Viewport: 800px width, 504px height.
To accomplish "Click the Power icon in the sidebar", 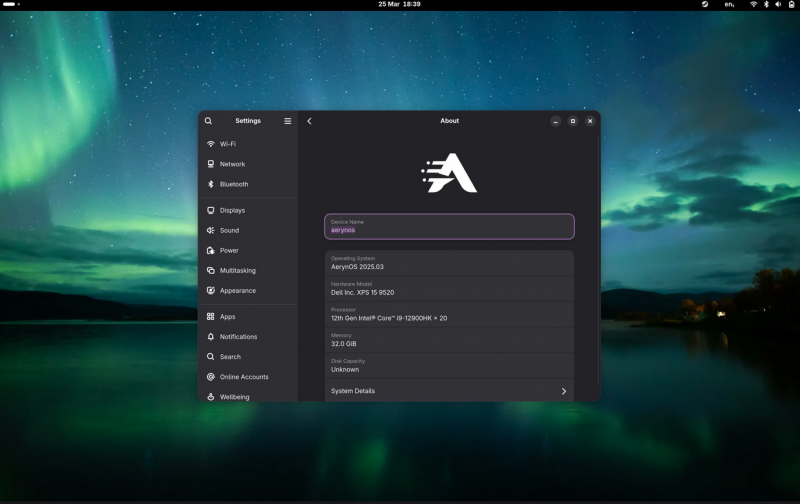I will point(211,250).
